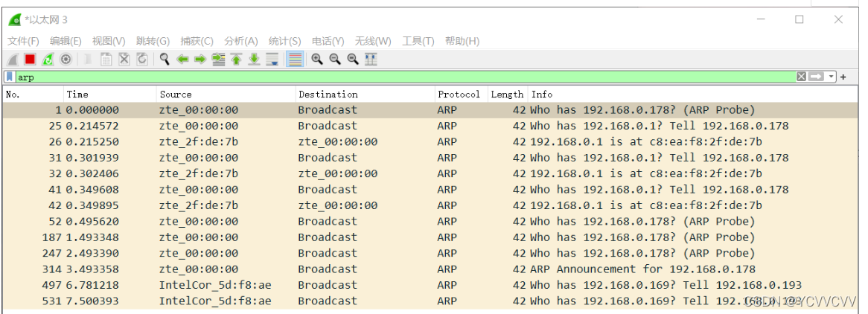Sort by the Protocol column header
The height and width of the screenshot is (314, 868).
pos(462,94)
